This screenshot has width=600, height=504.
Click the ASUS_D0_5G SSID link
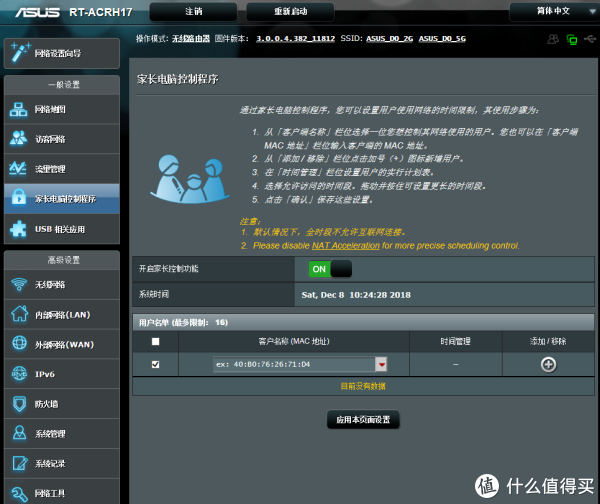click(442, 39)
